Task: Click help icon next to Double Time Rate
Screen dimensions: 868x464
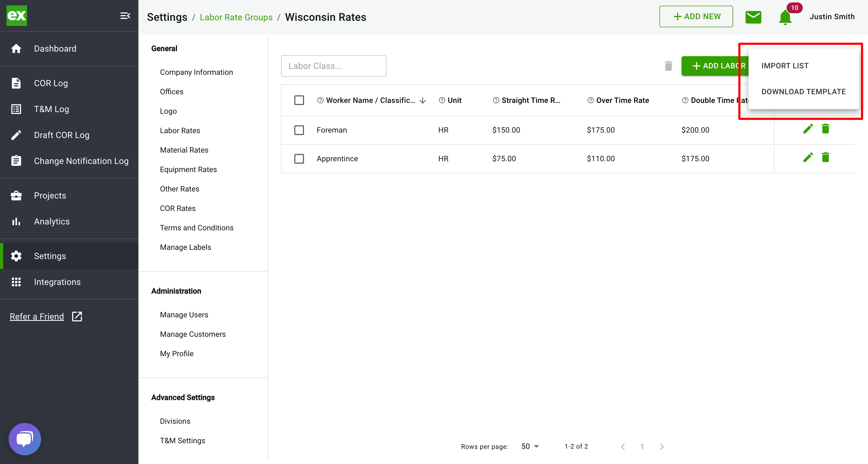Action: coord(685,100)
